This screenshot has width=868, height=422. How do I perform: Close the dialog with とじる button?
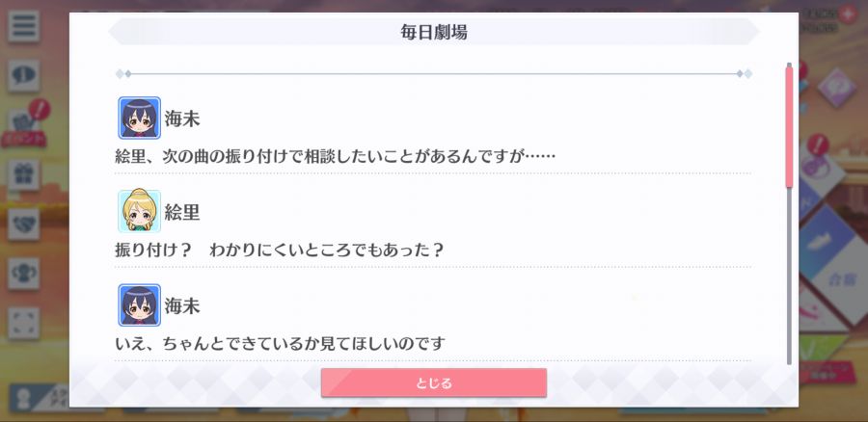433,382
